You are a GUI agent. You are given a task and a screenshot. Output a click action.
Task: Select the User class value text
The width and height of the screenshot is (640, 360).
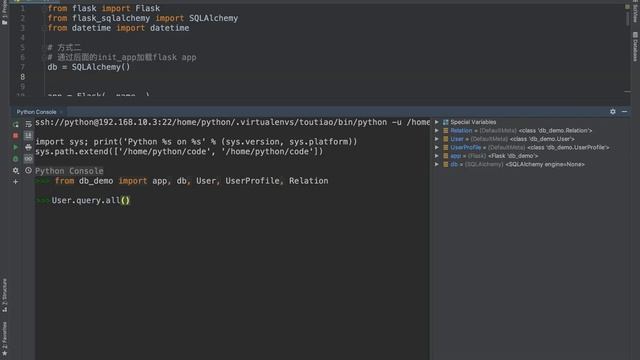(x=542, y=139)
